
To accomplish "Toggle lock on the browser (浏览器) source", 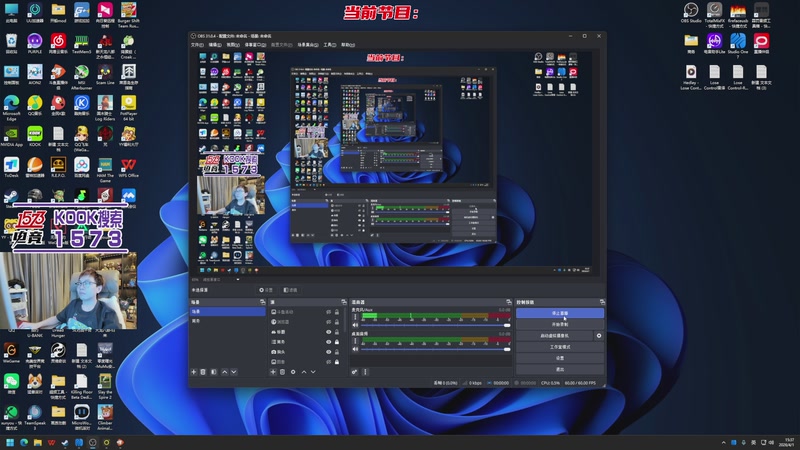I will [x=337, y=322].
